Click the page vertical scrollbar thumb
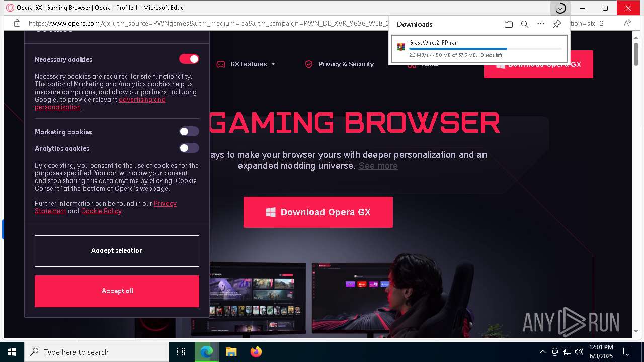This screenshot has width=644, height=362. tap(636, 53)
